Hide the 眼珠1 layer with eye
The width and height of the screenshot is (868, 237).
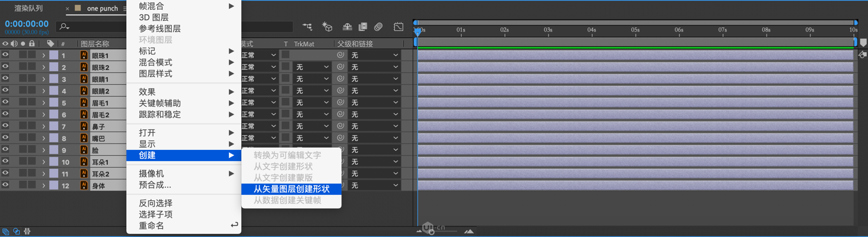(5, 55)
